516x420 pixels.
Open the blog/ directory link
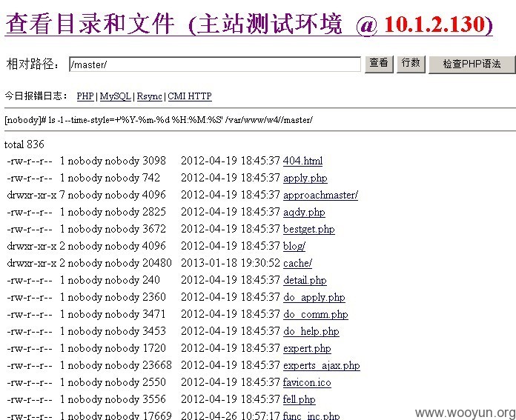click(x=294, y=247)
